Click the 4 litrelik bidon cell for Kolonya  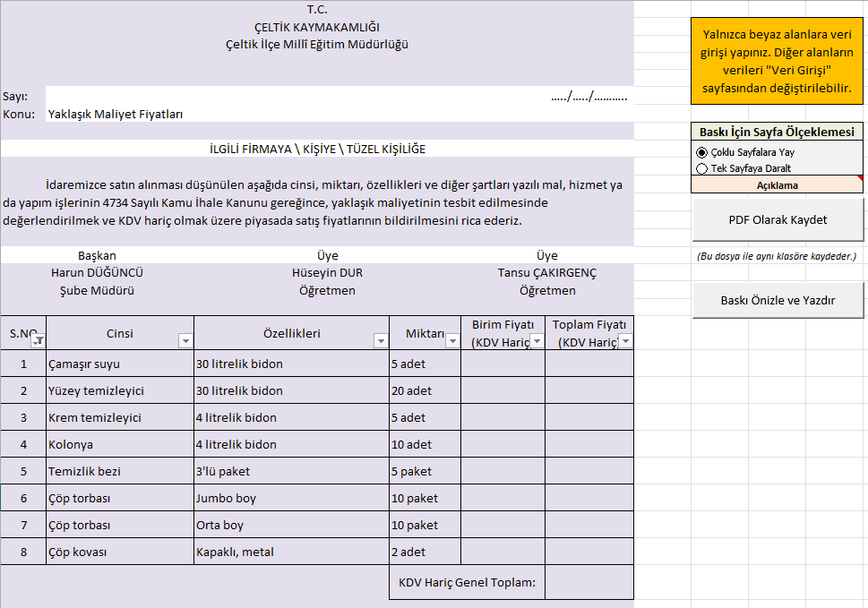pyautogui.click(x=292, y=444)
